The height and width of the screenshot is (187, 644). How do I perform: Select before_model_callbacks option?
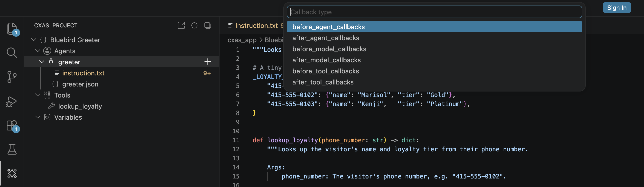[434, 49]
